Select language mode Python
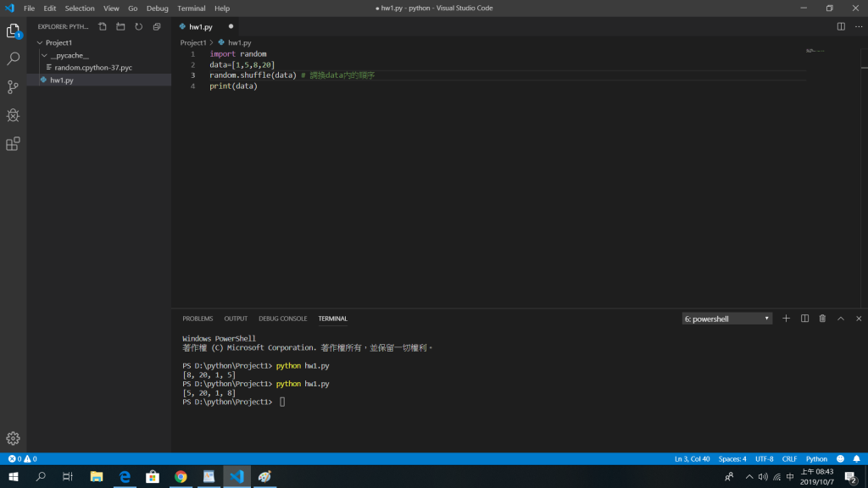The image size is (868, 488). tap(816, 458)
